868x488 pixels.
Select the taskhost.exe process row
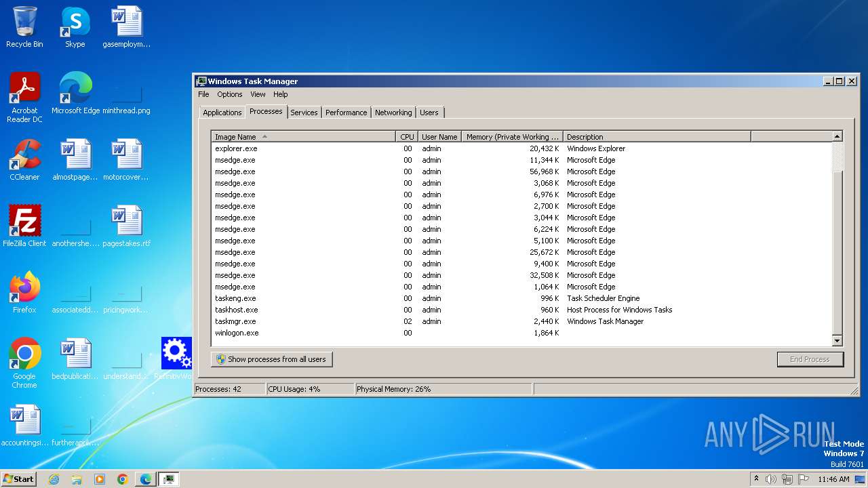point(521,310)
